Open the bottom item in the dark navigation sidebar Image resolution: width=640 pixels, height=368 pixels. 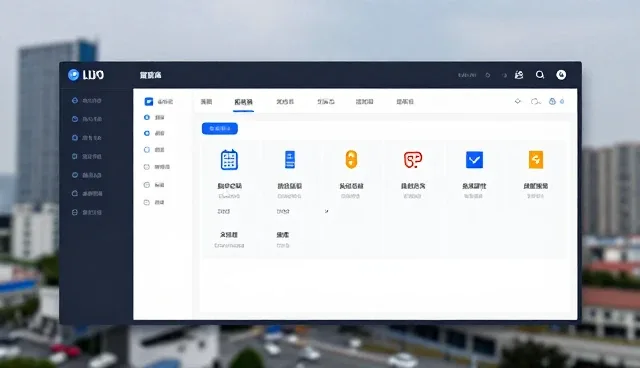point(87,212)
